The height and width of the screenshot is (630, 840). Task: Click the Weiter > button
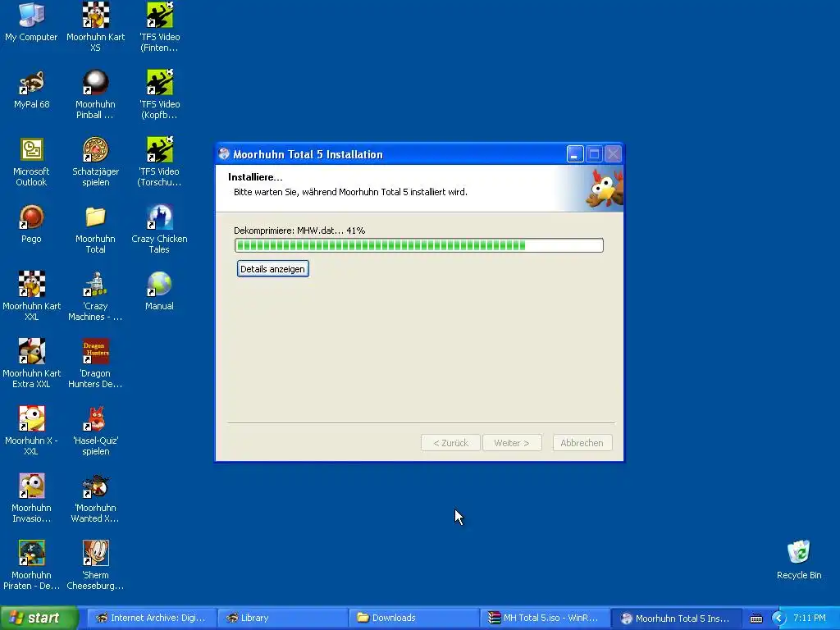(512, 443)
